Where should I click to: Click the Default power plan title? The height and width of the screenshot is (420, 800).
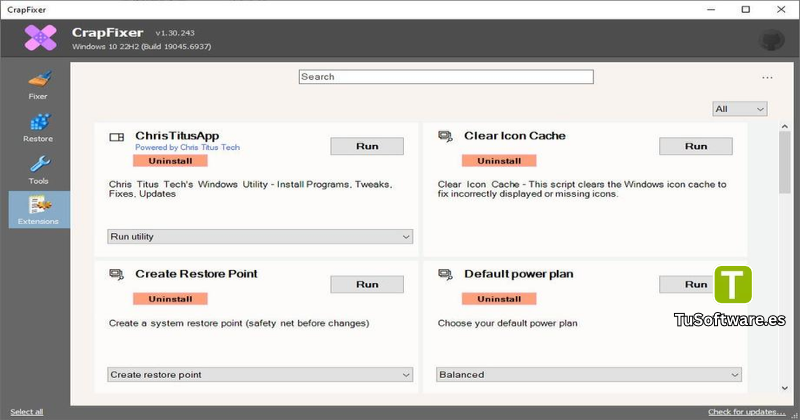pyautogui.click(x=518, y=274)
